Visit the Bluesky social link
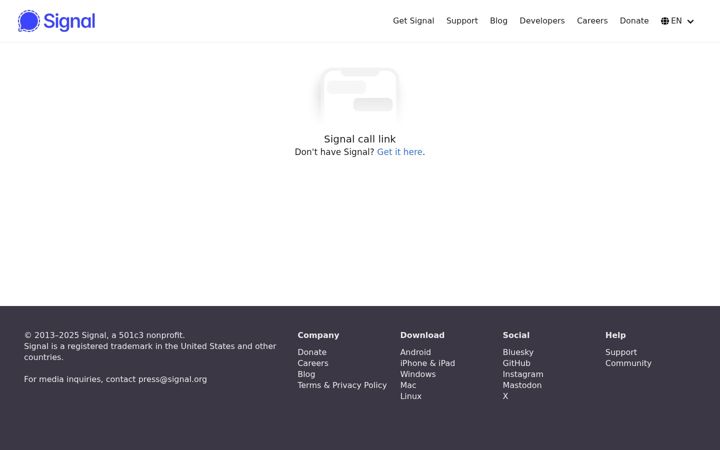This screenshot has height=450, width=720. [x=518, y=352]
